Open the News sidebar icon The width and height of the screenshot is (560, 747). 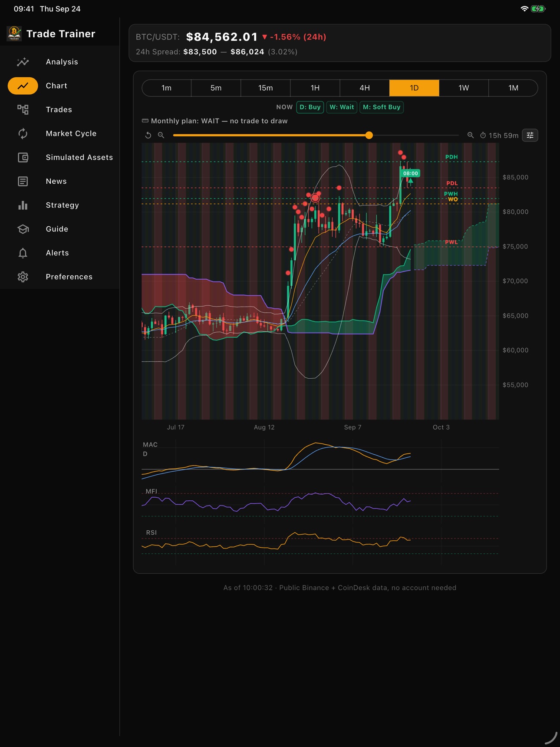point(23,182)
